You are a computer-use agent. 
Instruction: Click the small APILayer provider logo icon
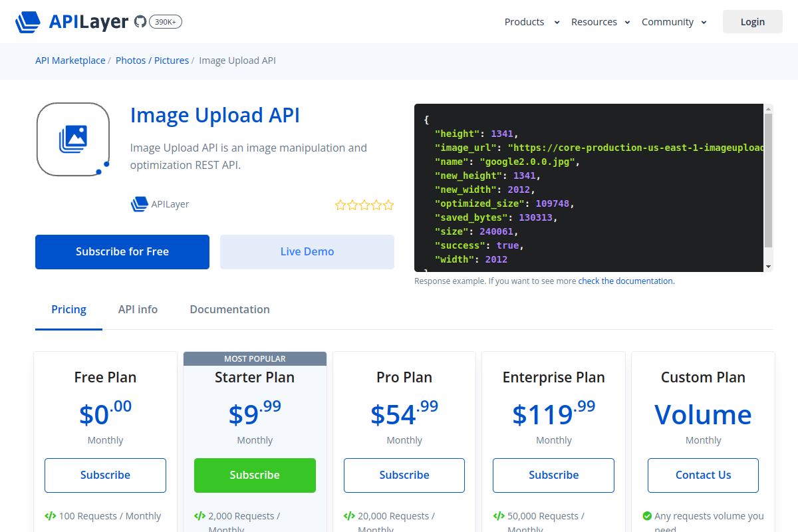pos(139,204)
